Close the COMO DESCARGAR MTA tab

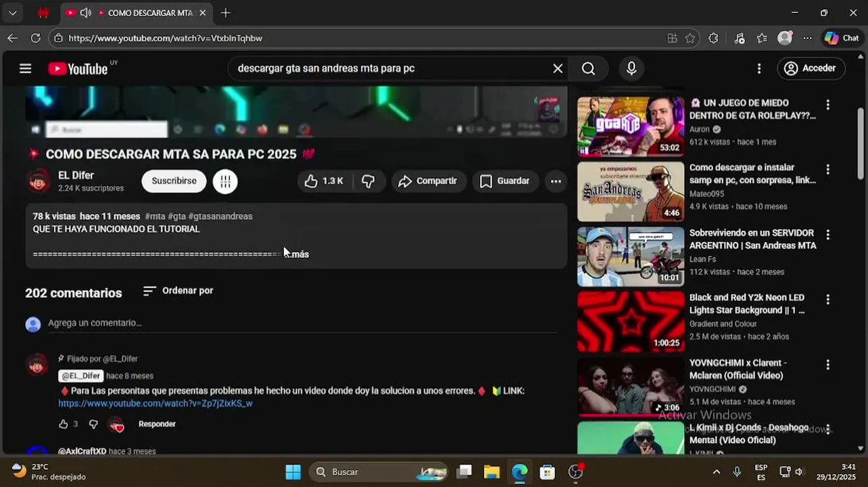[202, 13]
